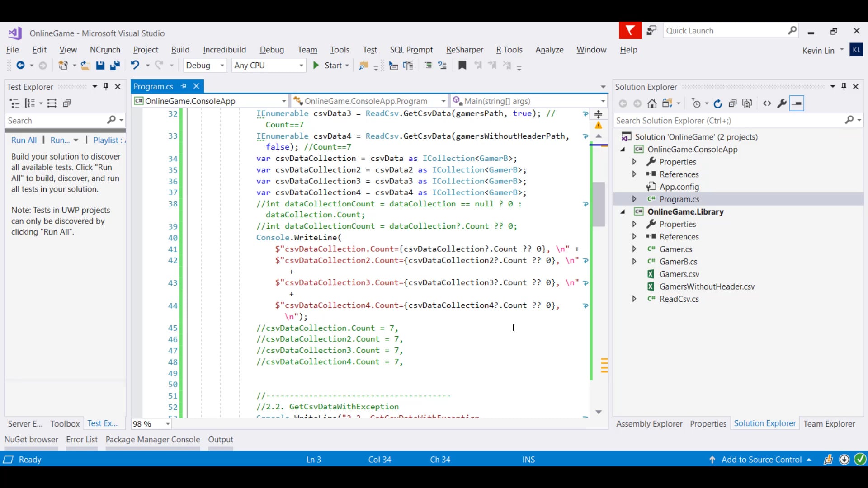
Task: Click the Run All tests link
Action: pos(24,140)
